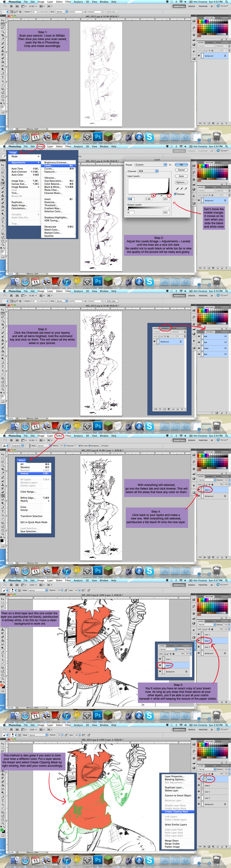Screen dimensions: 231x868
Task: Enable All Layers checkbox in paint bucket options
Action: 101,445
